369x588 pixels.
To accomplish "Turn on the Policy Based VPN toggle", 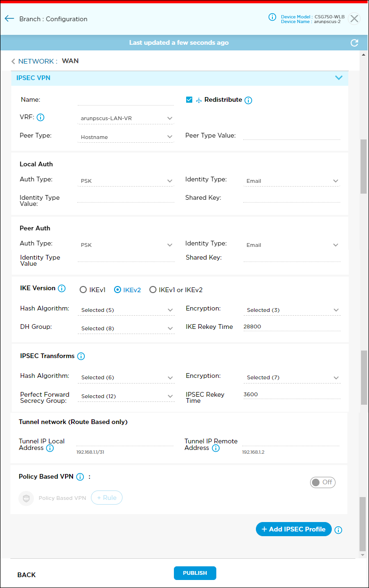I will [x=323, y=482].
